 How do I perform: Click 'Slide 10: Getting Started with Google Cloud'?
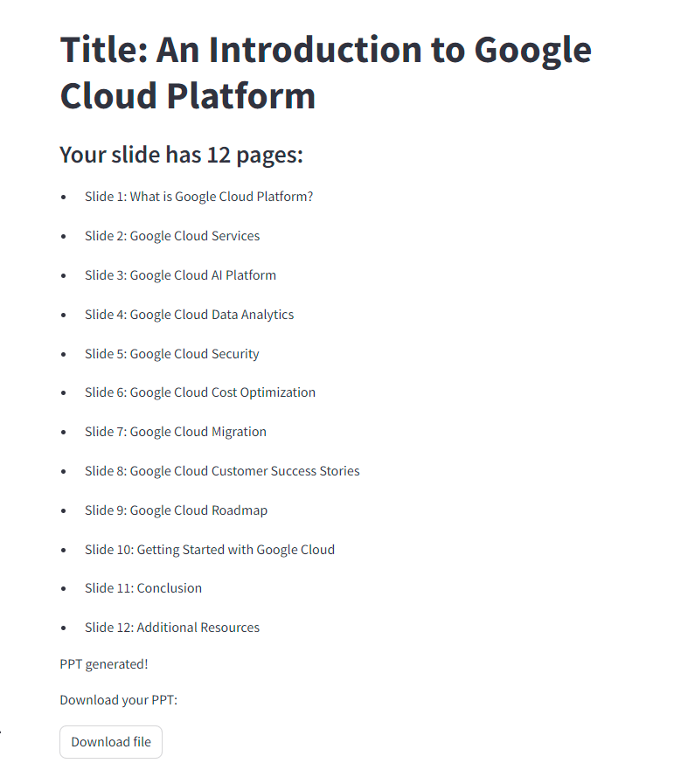tap(210, 550)
